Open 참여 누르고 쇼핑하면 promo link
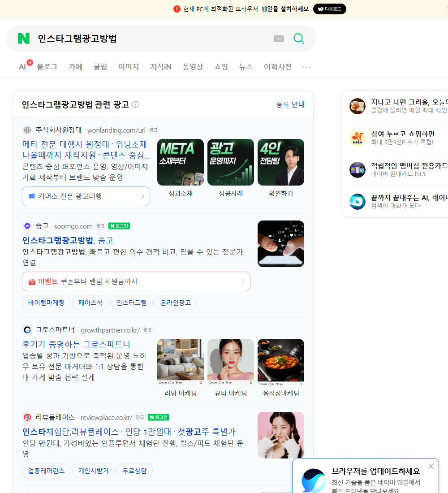Screen dimensions: 448x493 (403, 134)
